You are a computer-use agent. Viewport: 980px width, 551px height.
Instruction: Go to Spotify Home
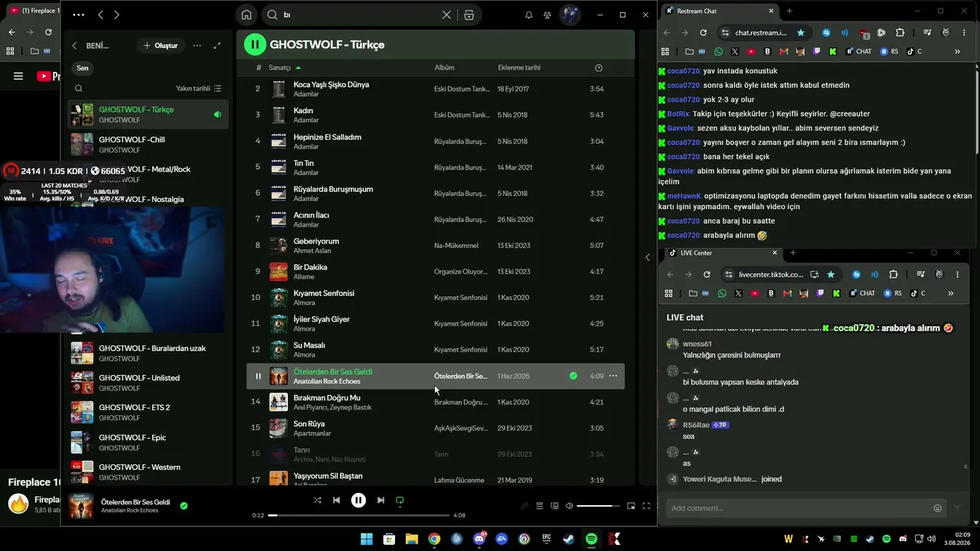click(x=247, y=15)
